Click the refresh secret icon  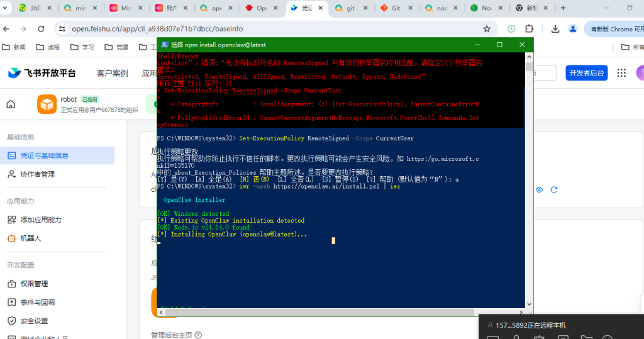pyautogui.click(x=554, y=189)
